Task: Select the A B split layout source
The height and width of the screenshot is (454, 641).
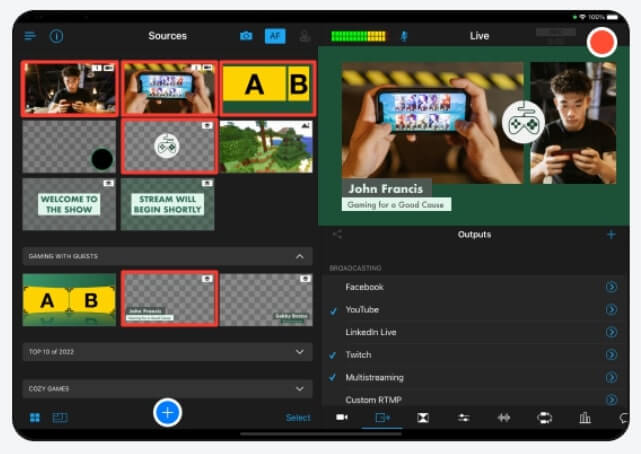Action: [x=268, y=89]
